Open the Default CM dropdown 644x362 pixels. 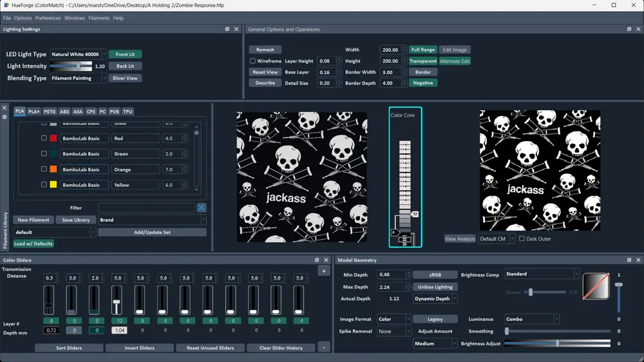496,239
